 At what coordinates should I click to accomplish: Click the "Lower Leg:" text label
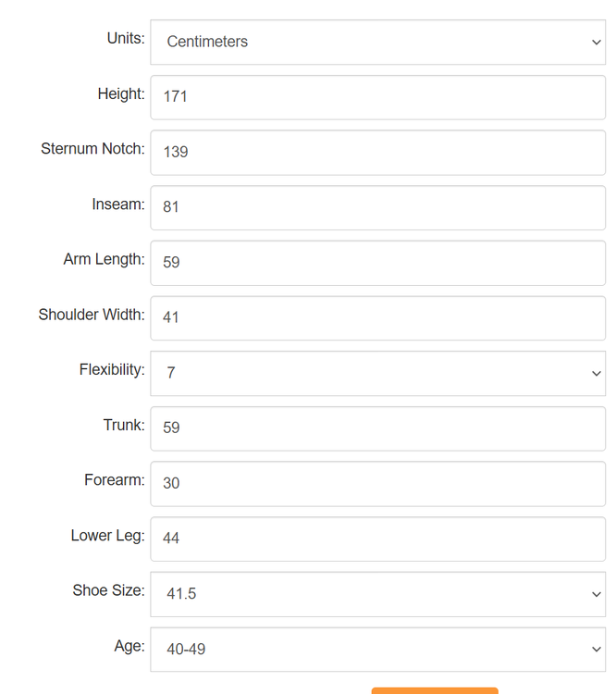click(x=107, y=536)
